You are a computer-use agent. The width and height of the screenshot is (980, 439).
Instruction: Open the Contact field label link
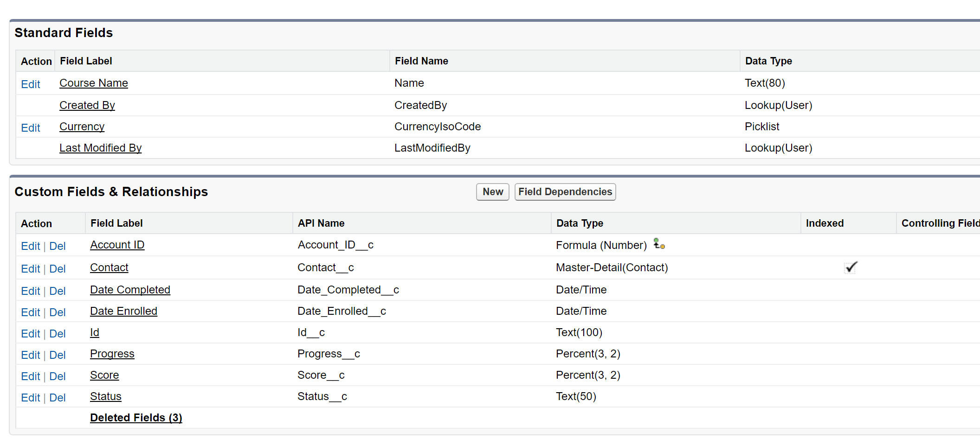(x=109, y=267)
